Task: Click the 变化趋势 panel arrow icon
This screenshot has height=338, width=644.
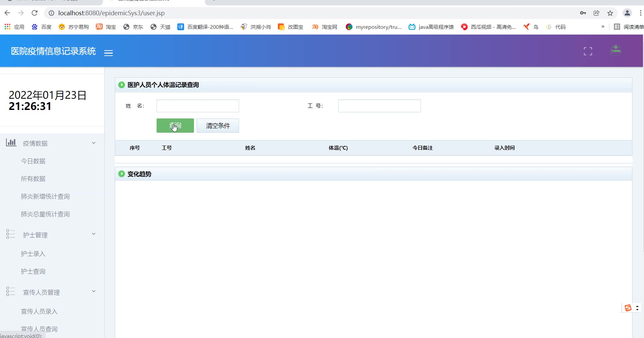Action: click(121, 174)
